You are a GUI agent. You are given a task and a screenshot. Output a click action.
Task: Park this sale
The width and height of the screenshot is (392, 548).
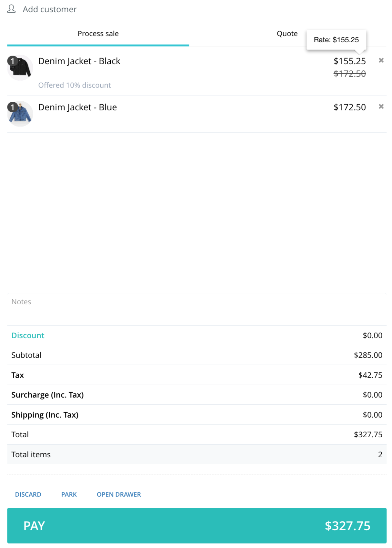(69, 494)
